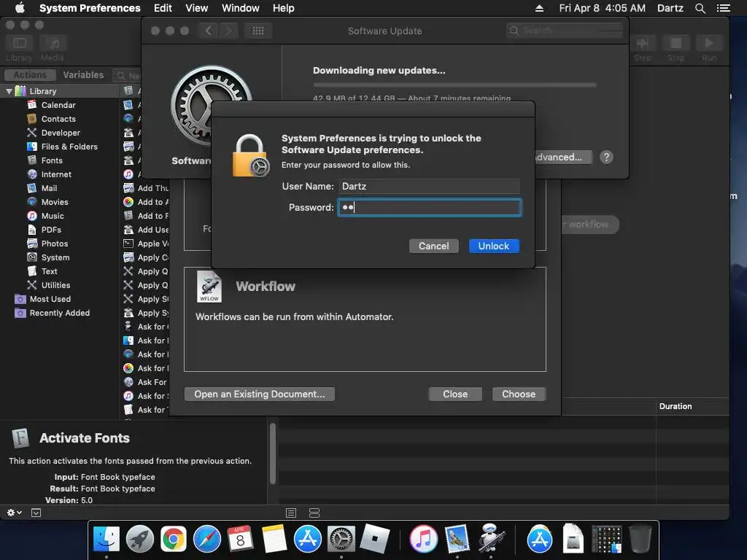Image resolution: width=747 pixels, height=560 pixels.
Task: Go back in System Preferences
Action: 208,31
